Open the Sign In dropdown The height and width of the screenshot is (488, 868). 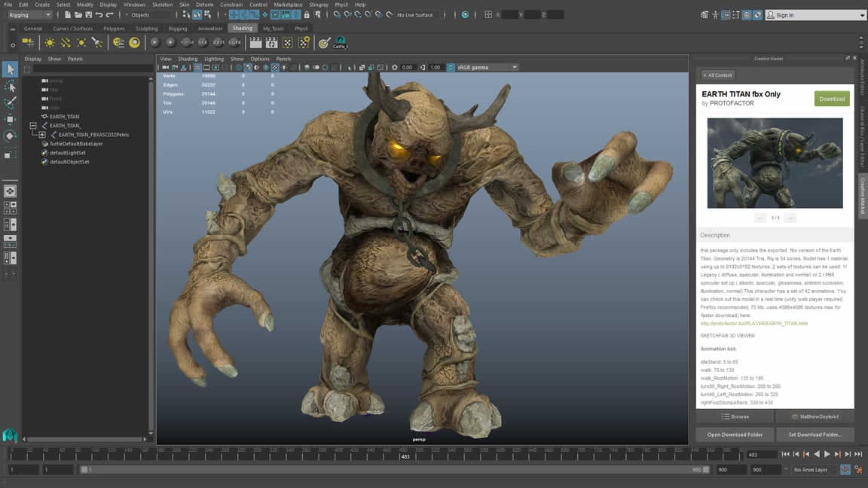click(x=815, y=15)
